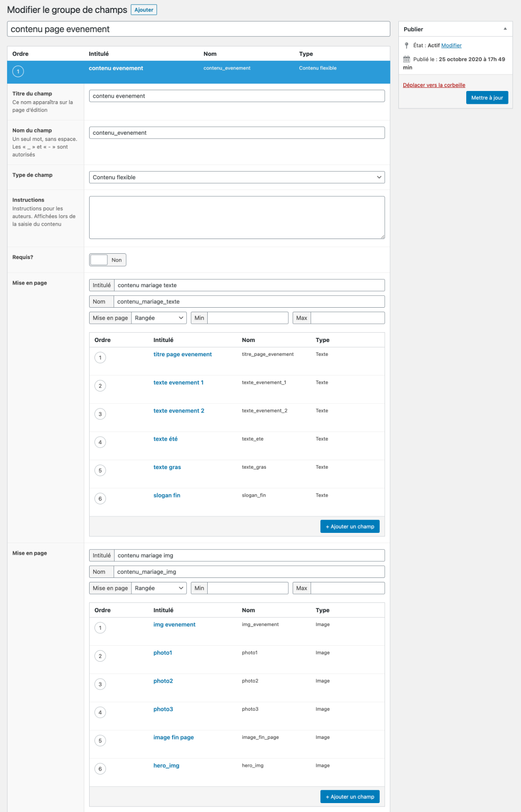Click Ajouter un champ under text fields

coord(350,527)
